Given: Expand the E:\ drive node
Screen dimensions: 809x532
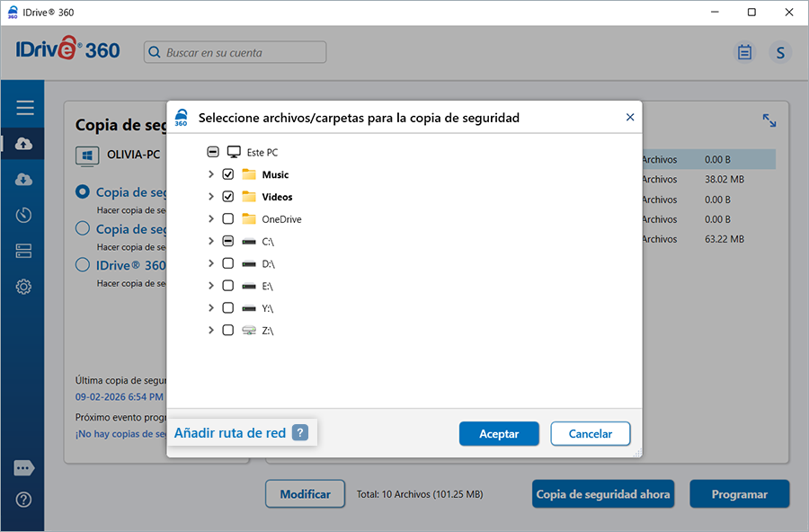Looking at the screenshot, I should tap(210, 286).
